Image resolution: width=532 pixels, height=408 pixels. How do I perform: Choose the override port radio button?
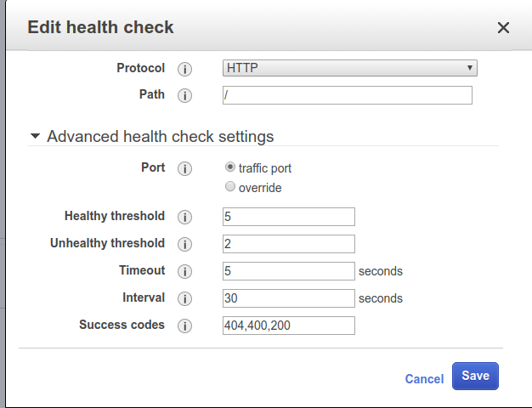230,187
